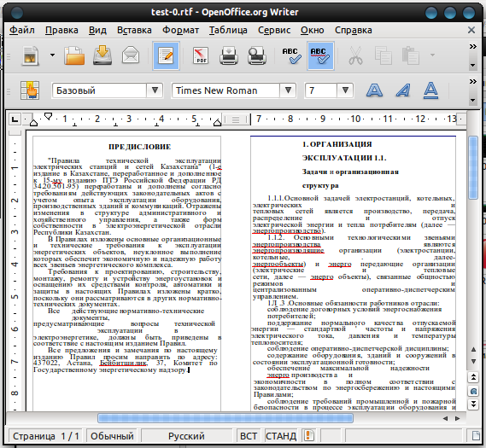This screenshot has height=448, width=486.
Task: Open the Styles and Formatting icon
Action: [30, 90]
